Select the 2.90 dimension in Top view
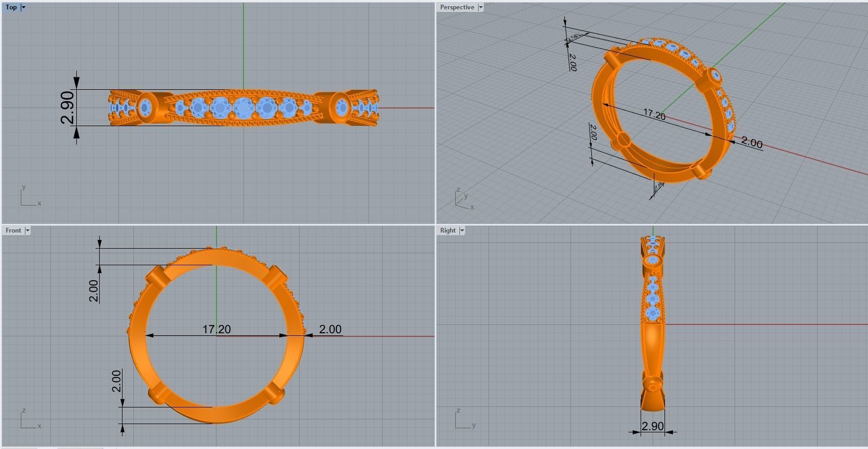The height and width of the screenshot is (449, 868). tap(67, 107)
